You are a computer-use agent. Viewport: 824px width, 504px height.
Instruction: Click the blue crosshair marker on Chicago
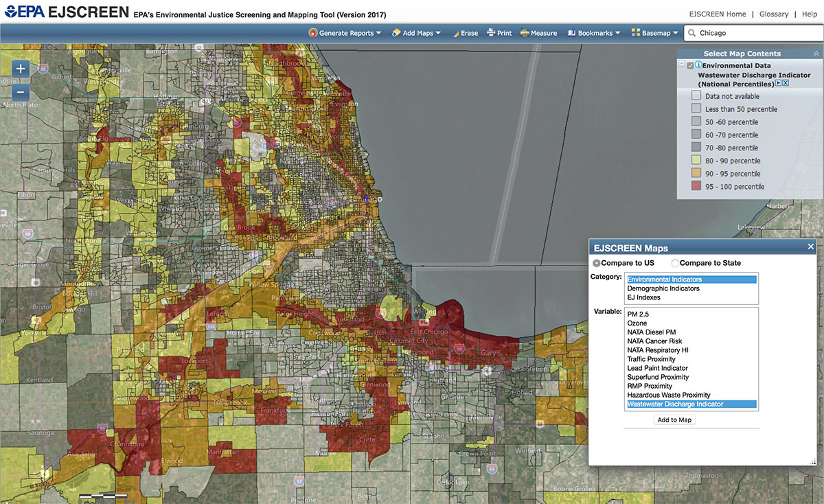click(x=367, y=198)
